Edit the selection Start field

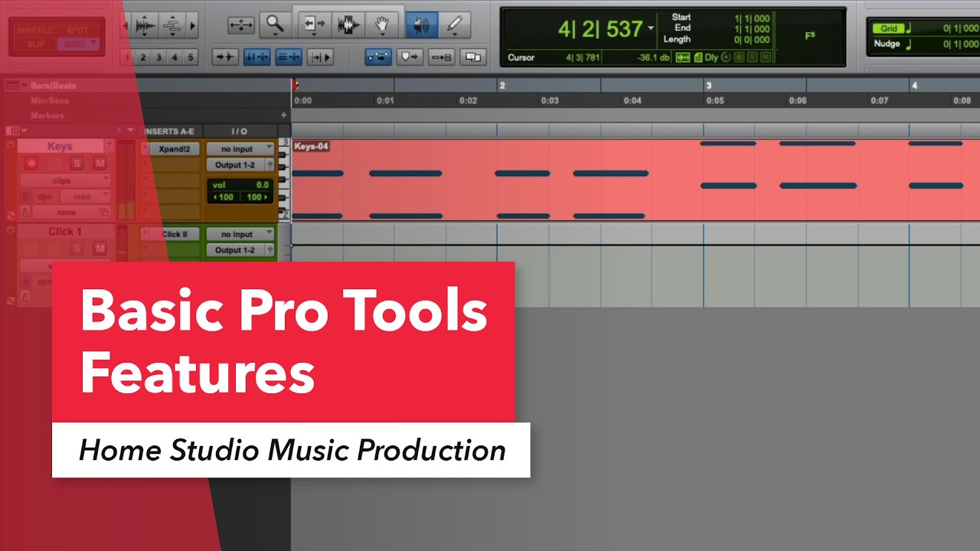click(751, 17)
